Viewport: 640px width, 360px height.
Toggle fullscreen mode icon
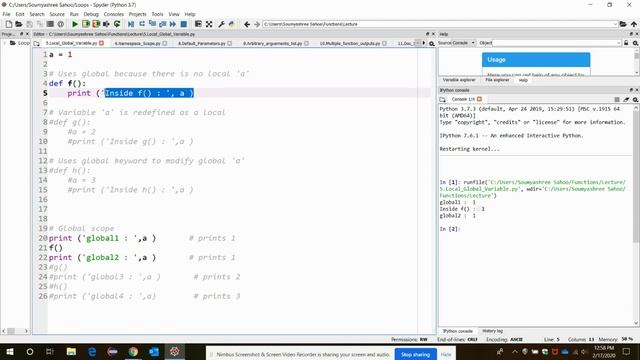coord(209,24)
